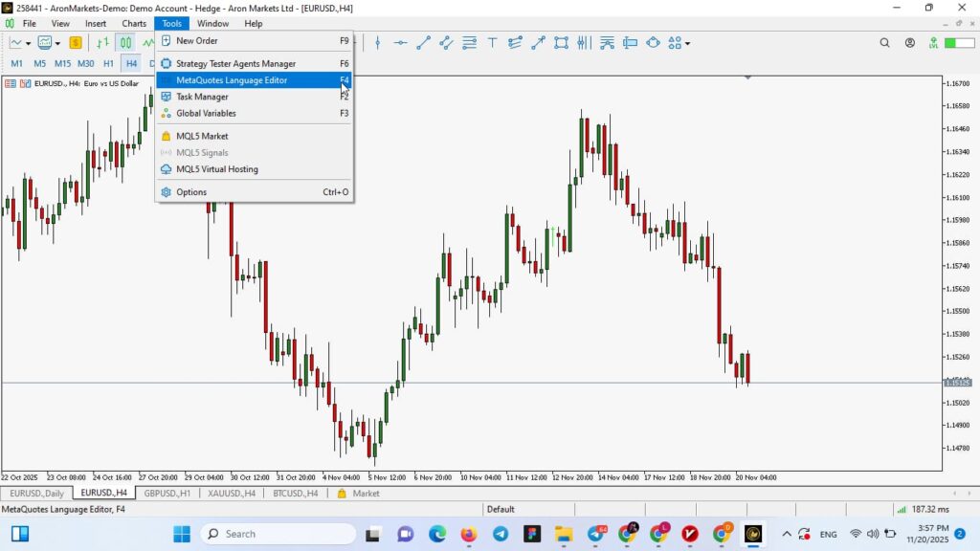This screenshot has width=980, height=551.
Task: Switch timeframe to H1
Action: tap(108, 63)
